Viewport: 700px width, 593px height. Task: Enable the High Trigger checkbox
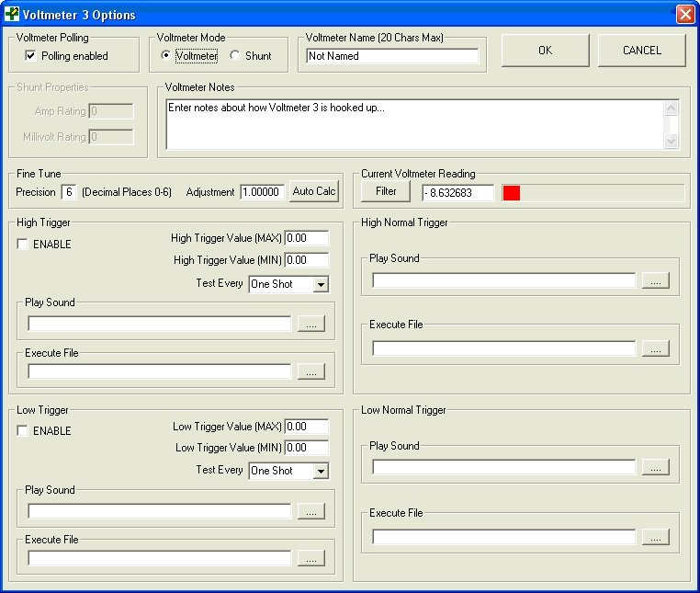click(x=22, y=245)
